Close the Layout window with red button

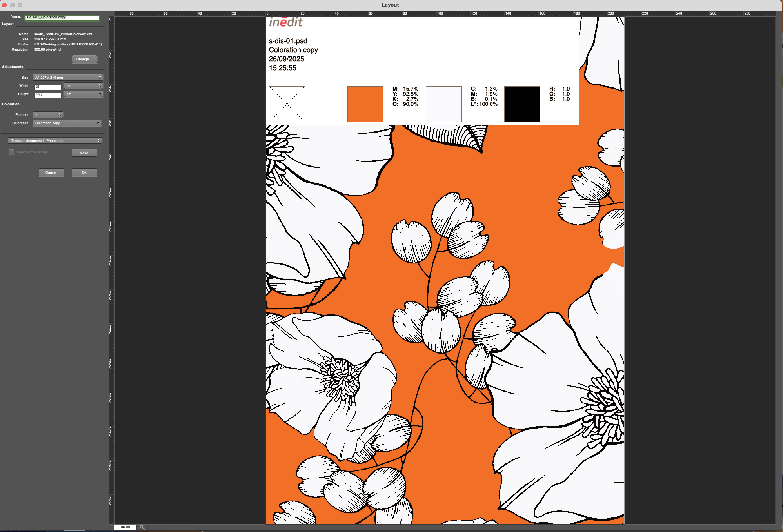(4, 5)
